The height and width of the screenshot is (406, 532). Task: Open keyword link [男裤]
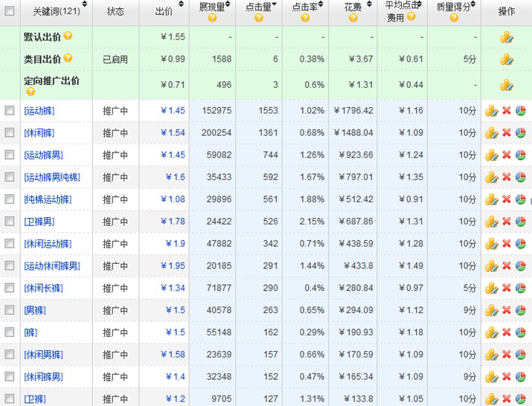(35, 310)
